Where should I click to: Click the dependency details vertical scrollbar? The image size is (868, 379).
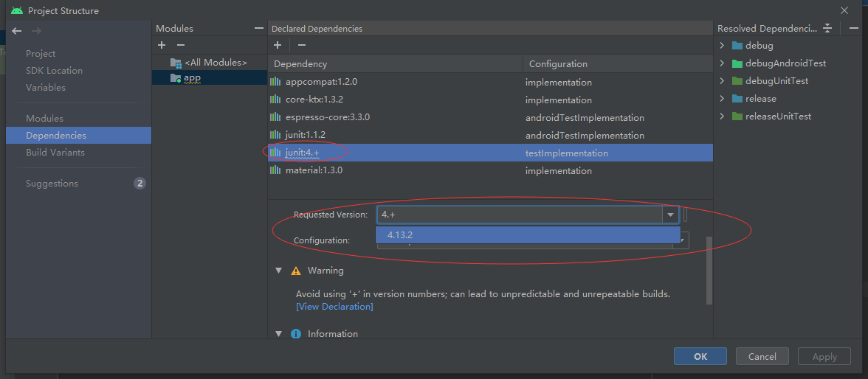(x=709, y=269)
